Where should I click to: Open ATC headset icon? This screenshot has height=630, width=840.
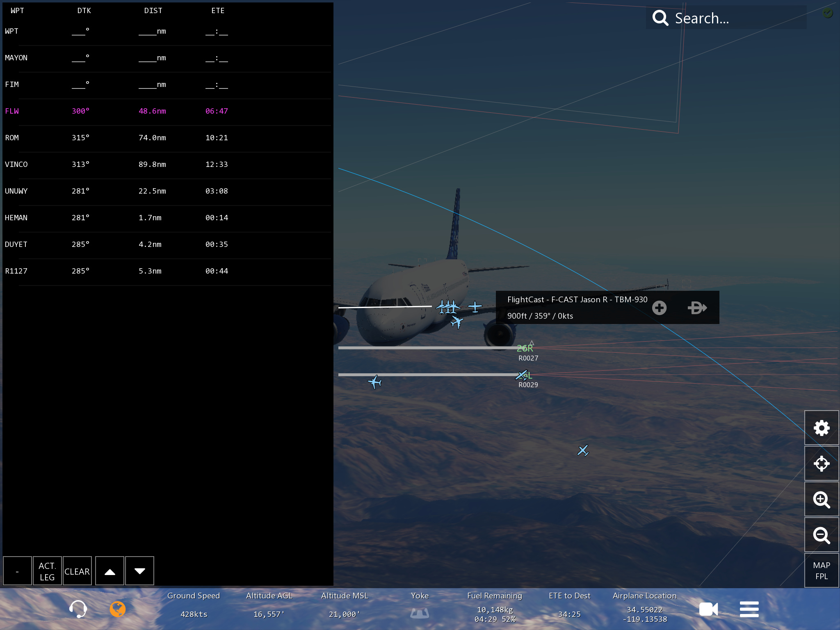(x=78, y=609)
